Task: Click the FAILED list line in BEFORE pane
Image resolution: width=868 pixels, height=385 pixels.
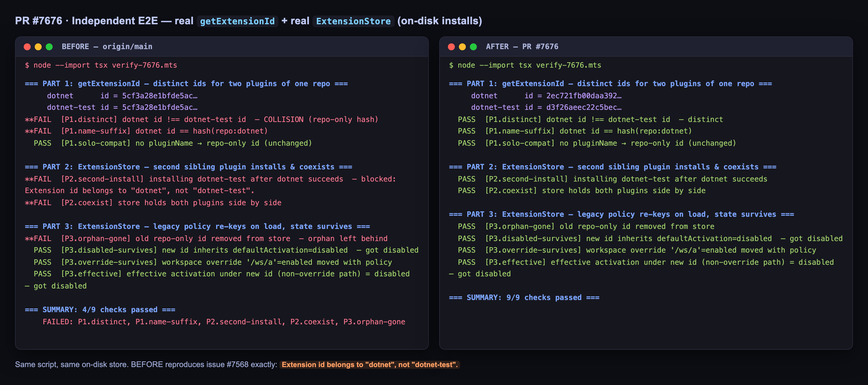Action: [x=224, y=322]
